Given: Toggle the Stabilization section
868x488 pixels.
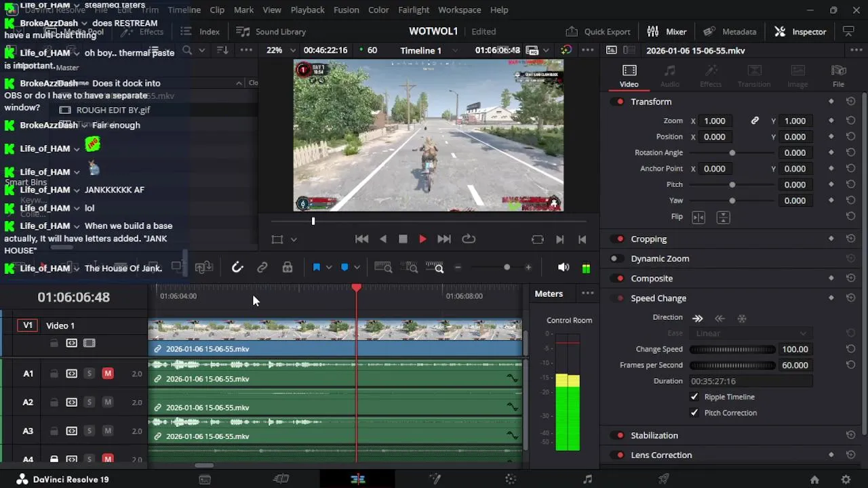Looking at the screenshot, I should tap(618, 436).
